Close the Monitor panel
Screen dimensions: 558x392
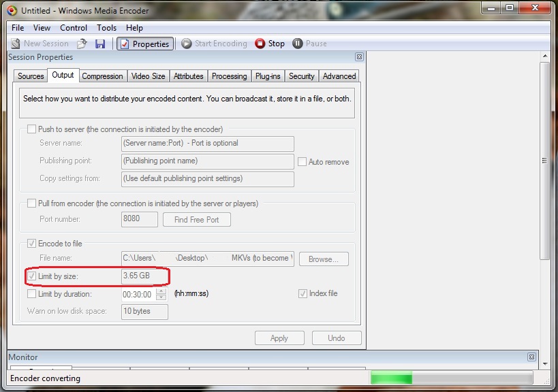(531, 357)
